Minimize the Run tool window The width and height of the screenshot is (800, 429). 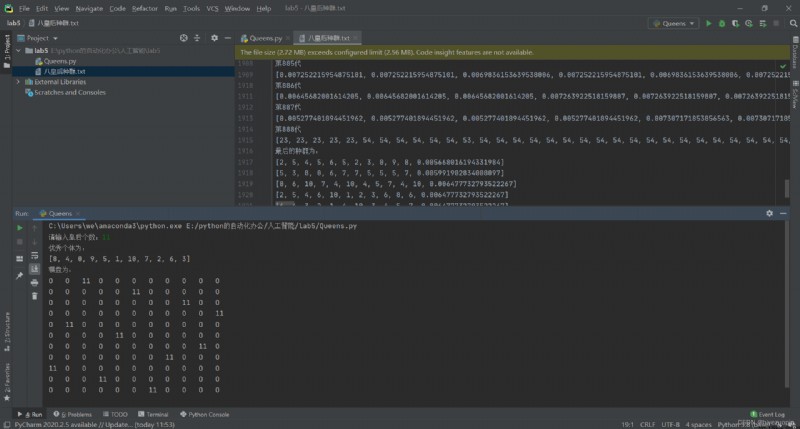[x=783, y=213]
